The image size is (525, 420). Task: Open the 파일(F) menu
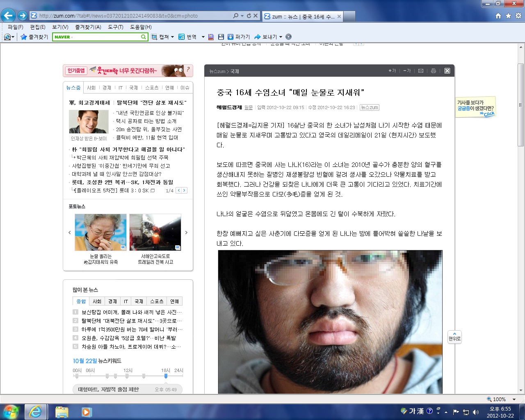click(x=16, y=27)
